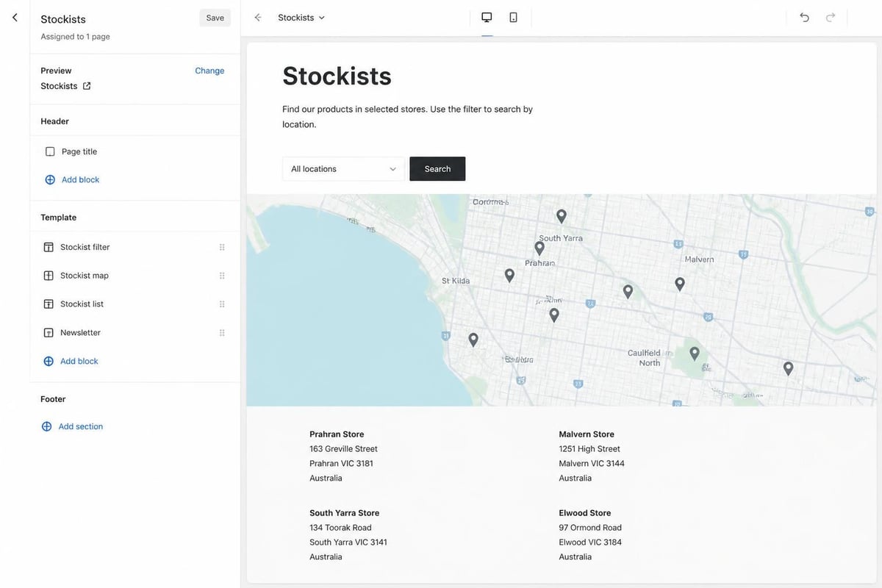Screen dimensions: 882x588
Task: Click the 1251 High Street address
Action: tap(589, 449)
